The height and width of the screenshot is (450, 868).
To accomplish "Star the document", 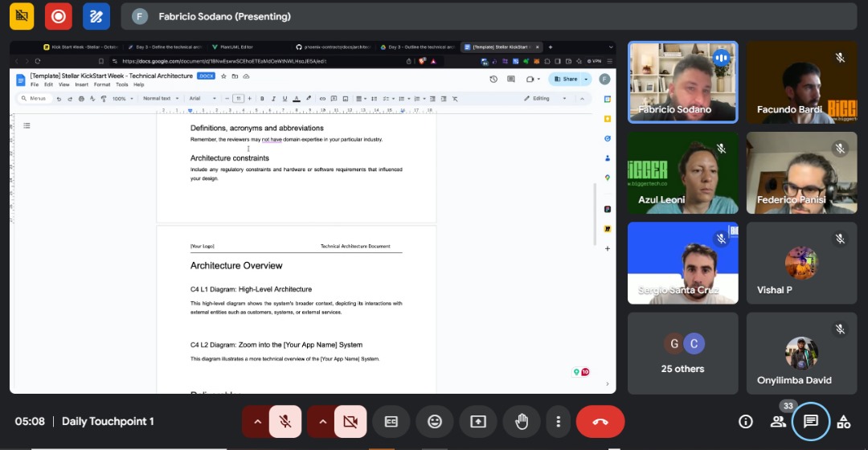I will pos(223,76).
